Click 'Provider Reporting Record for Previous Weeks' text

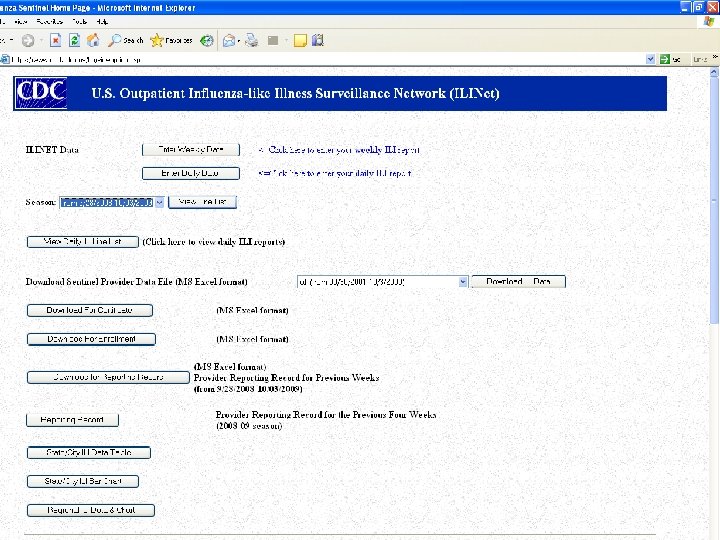coord(287,378)
